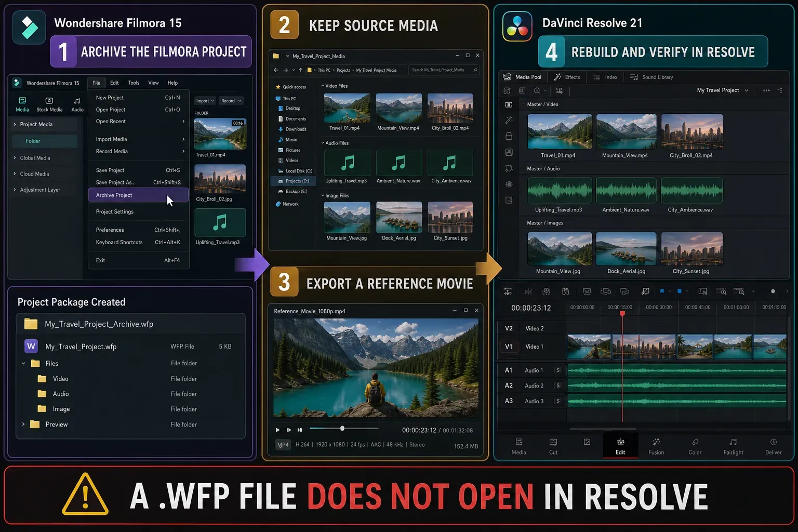Expand Project Media in Filmora's sidebar
The image size is (798, 532).
(x=15, y=124)
